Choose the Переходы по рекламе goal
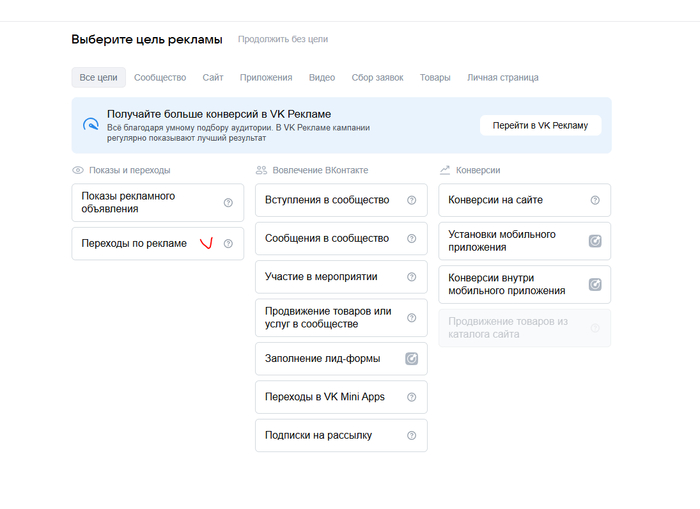 point(134,243)
